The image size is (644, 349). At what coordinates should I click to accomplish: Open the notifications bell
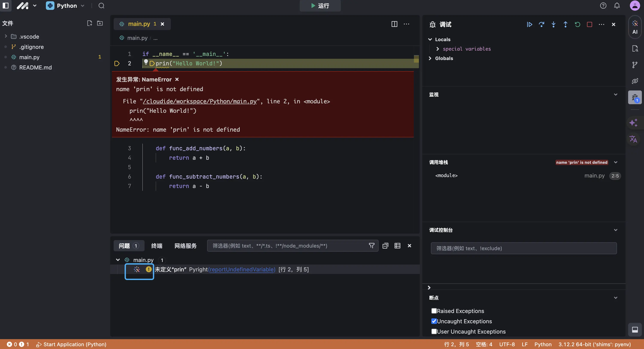(617, 6)
